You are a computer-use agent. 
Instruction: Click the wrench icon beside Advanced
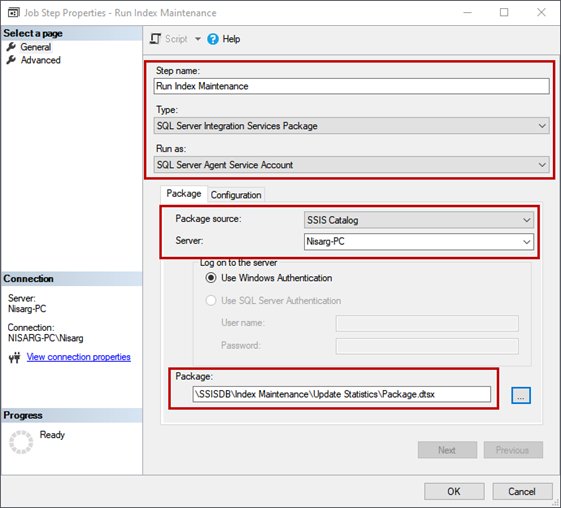click(11, 60)
